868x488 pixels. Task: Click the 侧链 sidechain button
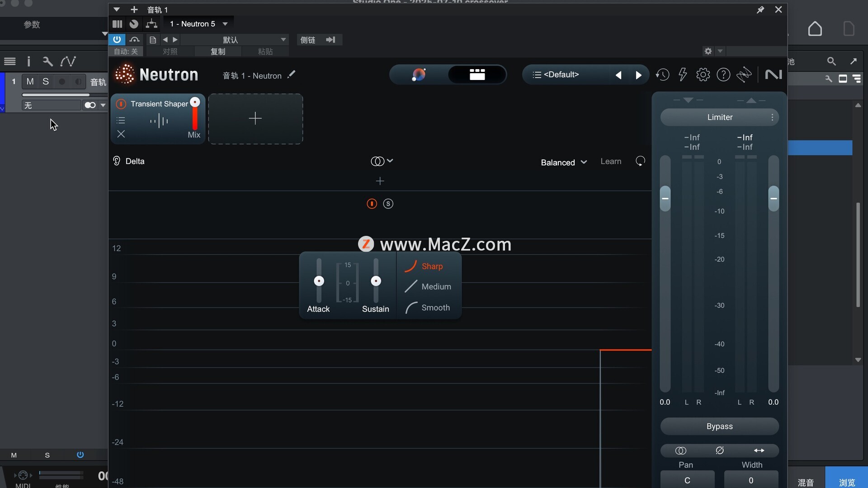pyautogui.click(x=308, y=40)
